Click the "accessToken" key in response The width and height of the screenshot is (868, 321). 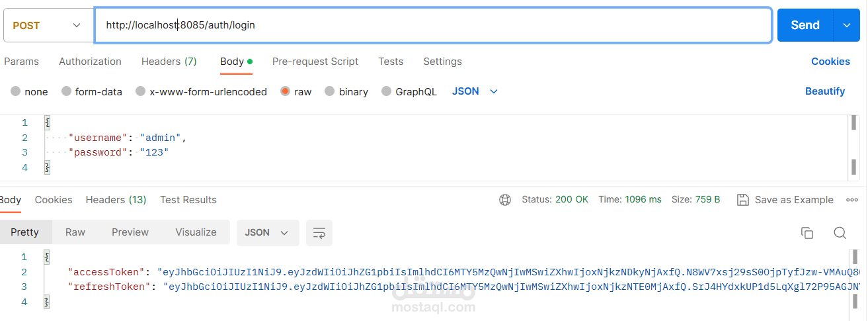point(107,272)
